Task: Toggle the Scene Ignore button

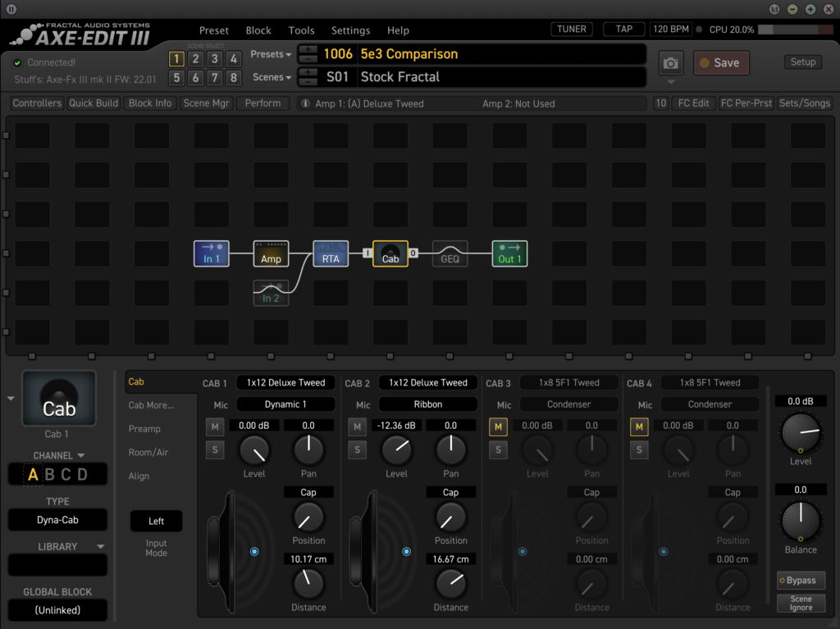Action: click(x=801, y=604)
